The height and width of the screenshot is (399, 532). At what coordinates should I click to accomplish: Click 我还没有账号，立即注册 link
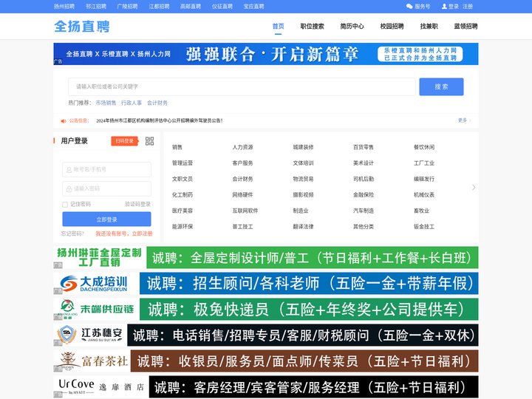[124, 233]
